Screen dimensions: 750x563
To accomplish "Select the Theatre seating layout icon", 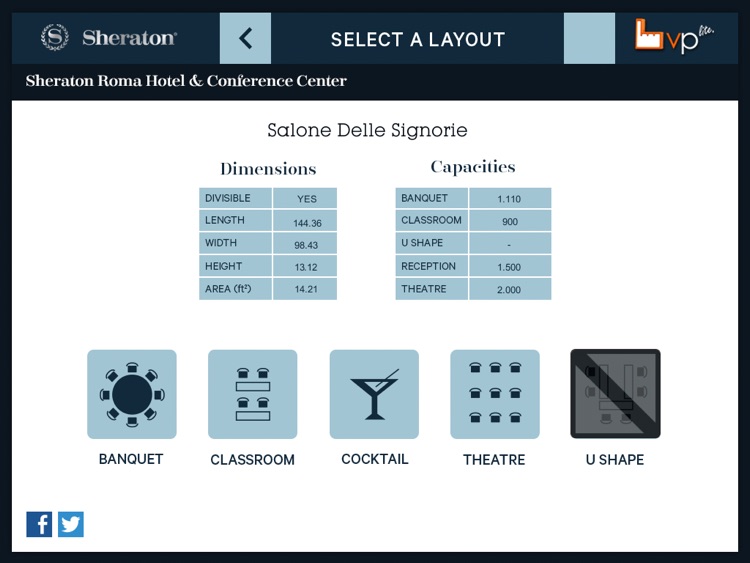I will [495, 394].
